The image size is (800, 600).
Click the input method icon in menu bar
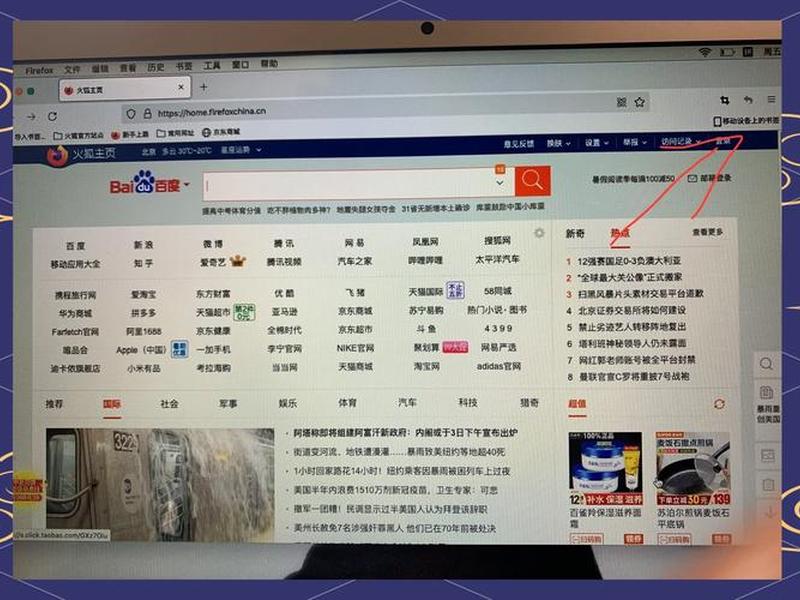pos(747,52)
